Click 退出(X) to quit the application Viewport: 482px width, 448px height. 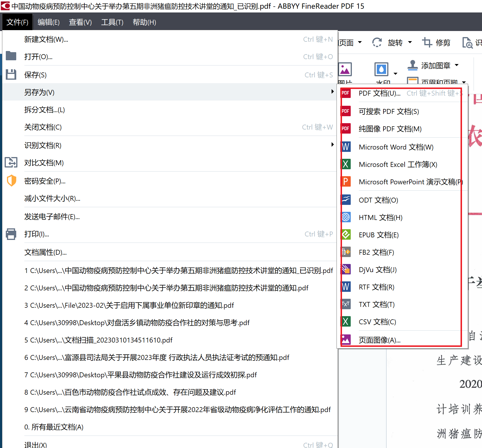point(170,444)
